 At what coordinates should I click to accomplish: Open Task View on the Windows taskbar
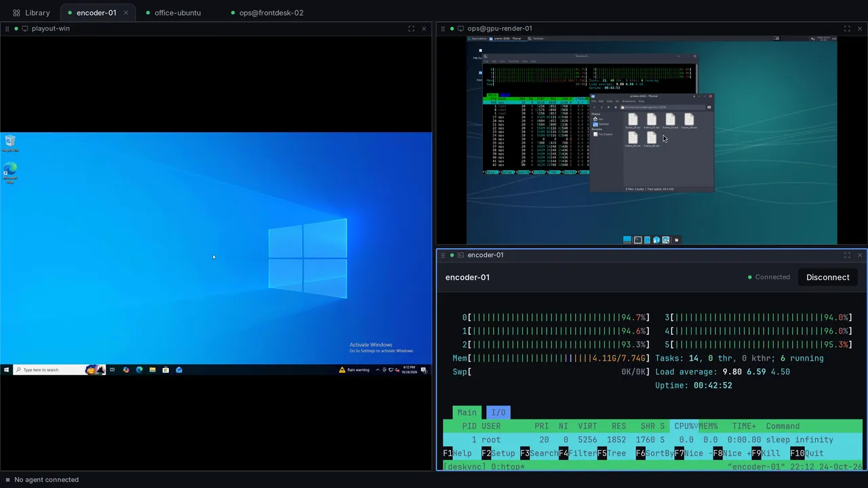tap(113, 370)
